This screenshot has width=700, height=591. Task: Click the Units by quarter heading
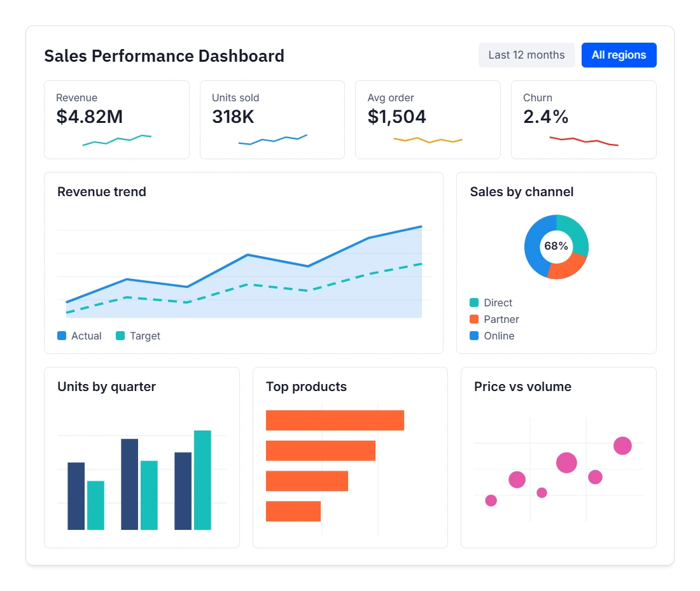pyautogui.click(x=107, y=387)
